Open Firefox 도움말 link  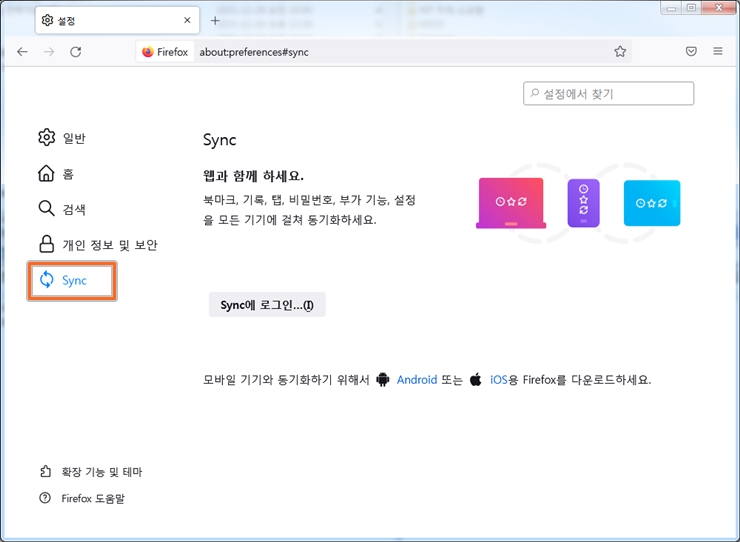(93, 498)
